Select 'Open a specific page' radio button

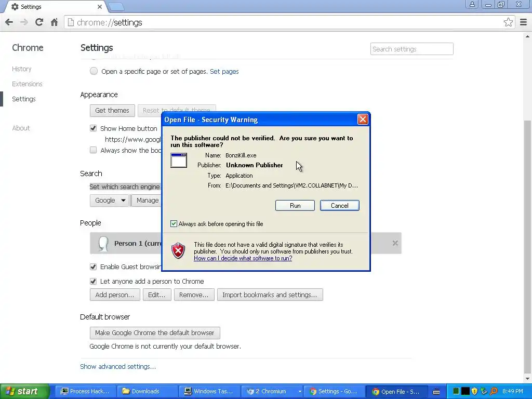94,71
